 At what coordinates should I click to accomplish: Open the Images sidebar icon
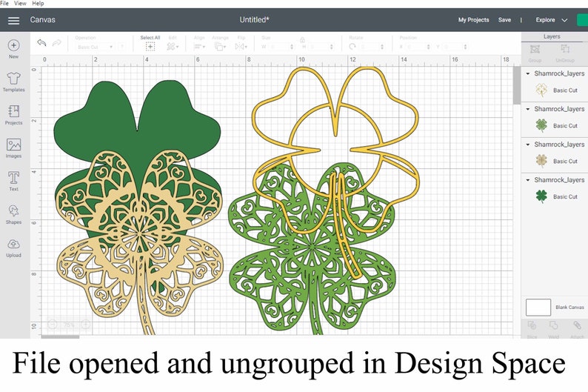13,144
